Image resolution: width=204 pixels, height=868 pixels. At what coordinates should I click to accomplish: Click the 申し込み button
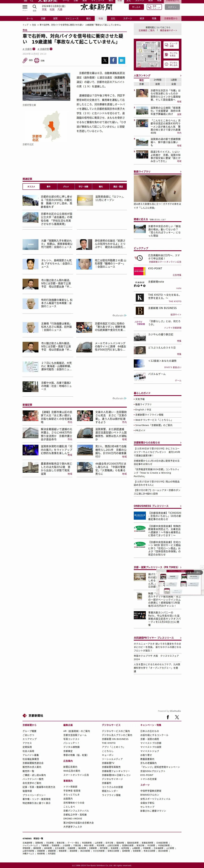pos(136,7)
